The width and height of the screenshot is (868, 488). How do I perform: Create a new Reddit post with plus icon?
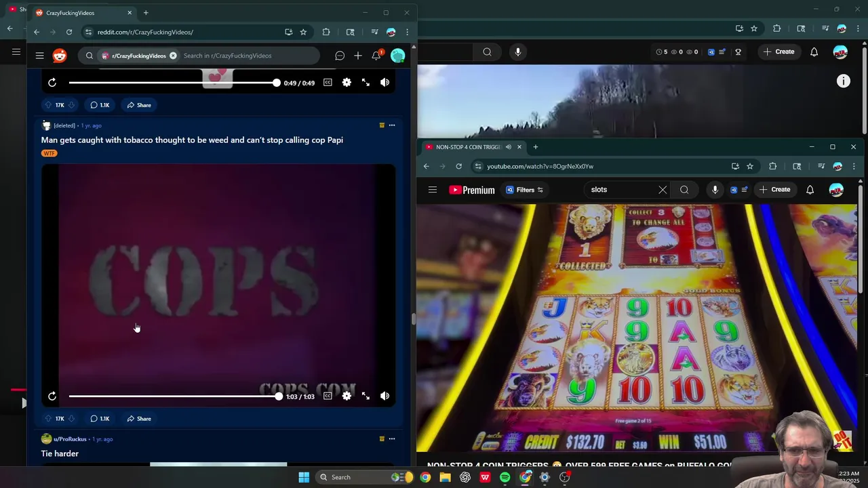[358, 56]
